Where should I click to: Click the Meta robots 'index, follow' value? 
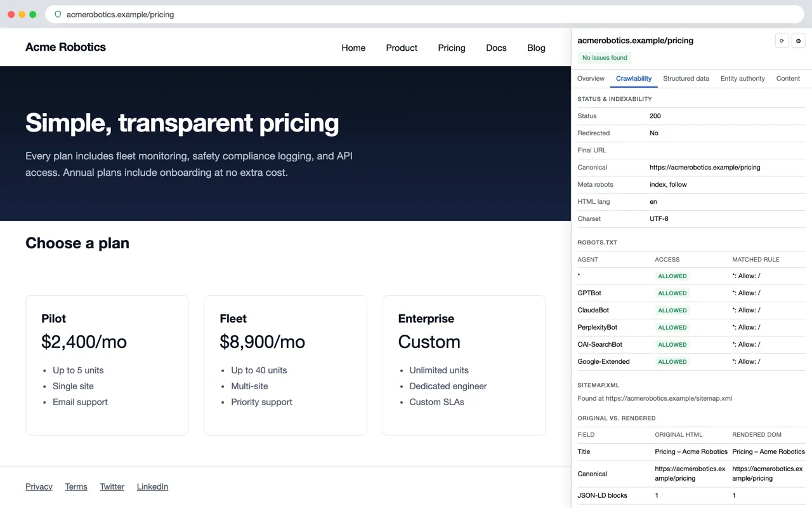coord(668,185)
